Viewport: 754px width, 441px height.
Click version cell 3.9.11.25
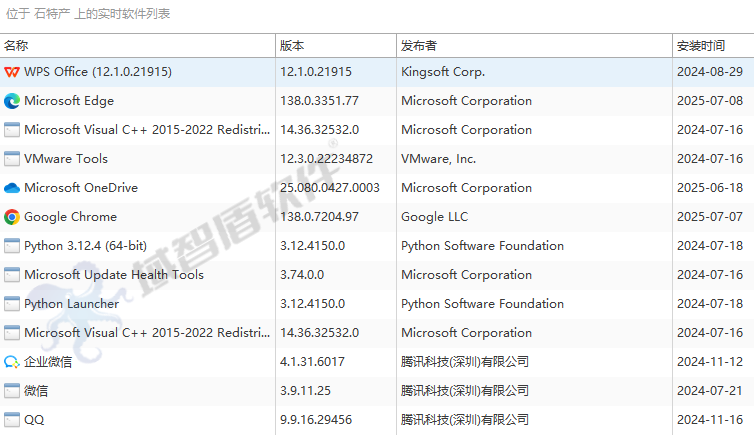tap(305, 391)
